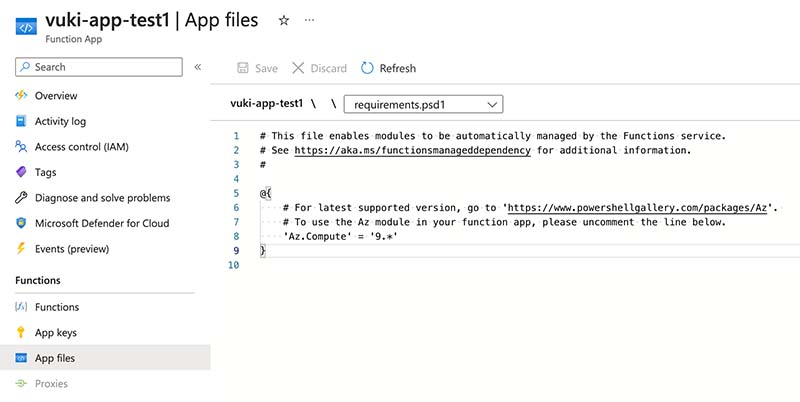This screenshot has height=402, width=800.
Task: Click the 'To use the Az module' comment
Action: coord(504,222)
